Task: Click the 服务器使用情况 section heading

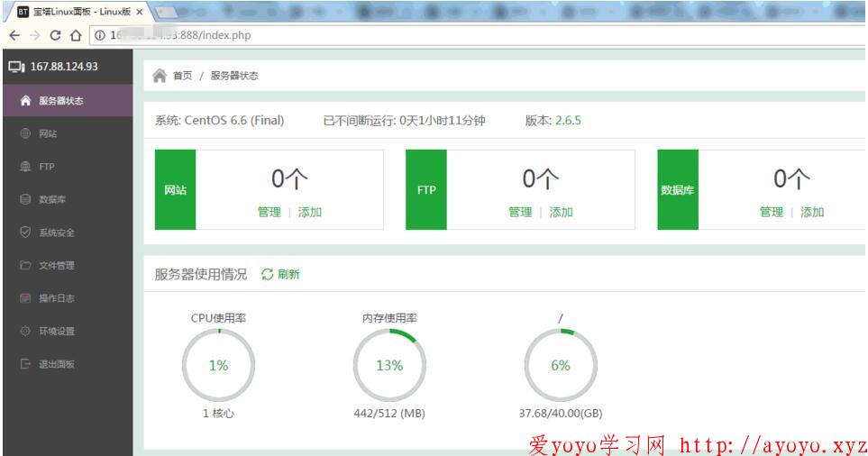Action: pyautogui.click(x=201, y=274)
